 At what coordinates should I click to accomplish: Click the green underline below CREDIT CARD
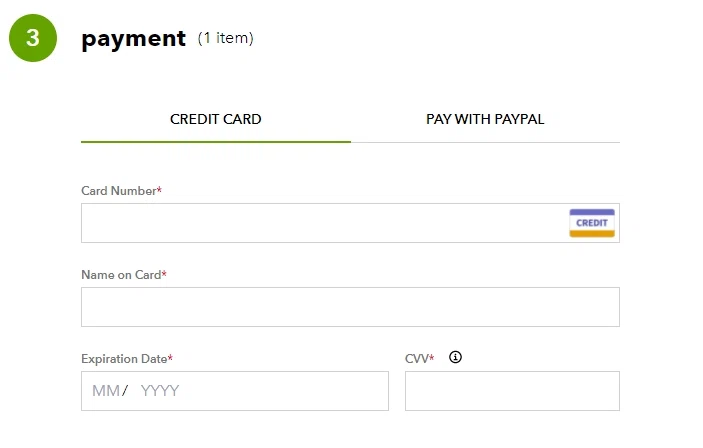(215, 142)
